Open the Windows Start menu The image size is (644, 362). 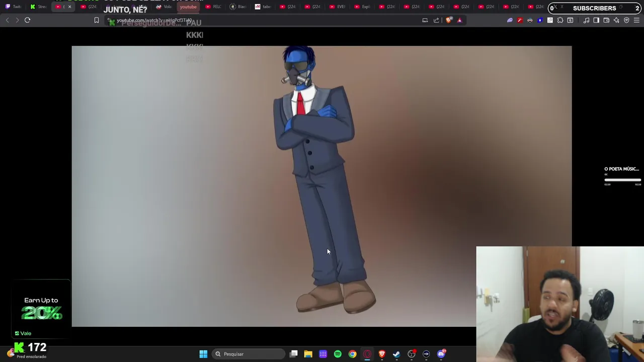203,354
